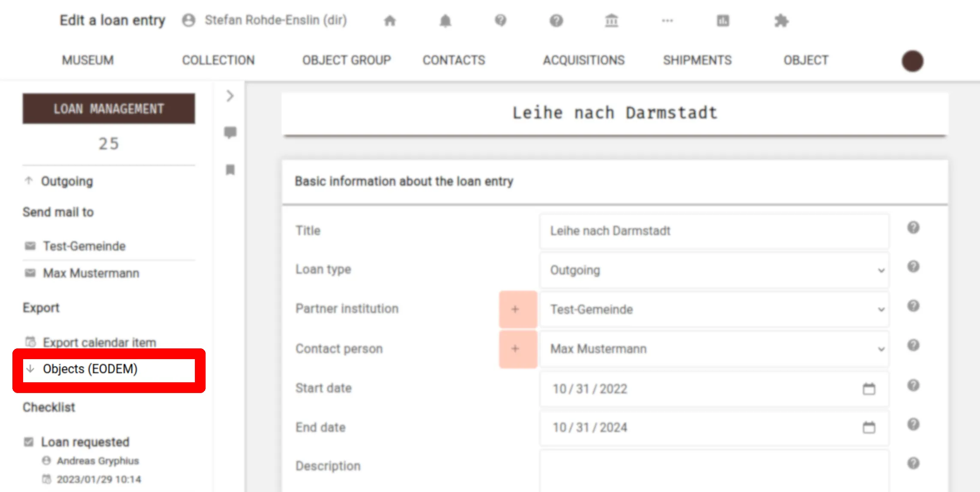Click into the Title input field
This screenshot has height=492, width=980.
pos(714,231)
